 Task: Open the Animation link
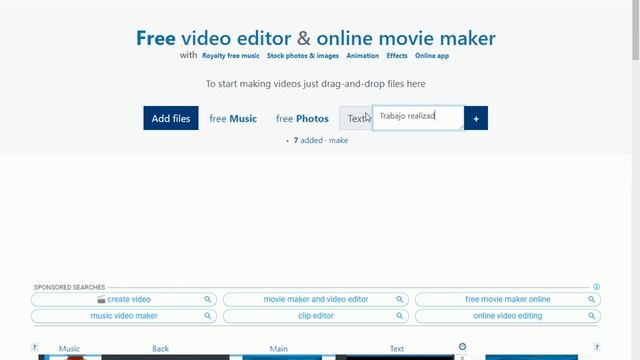362,56
